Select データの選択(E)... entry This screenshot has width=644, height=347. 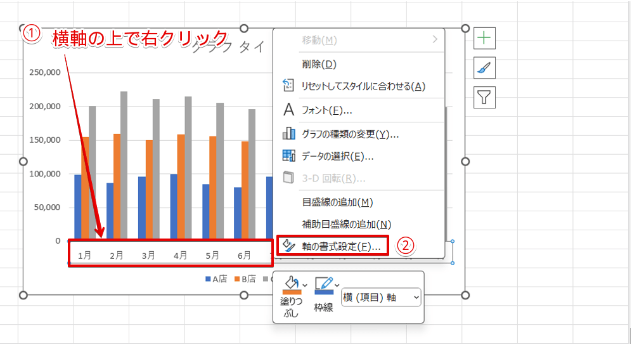pyautogui.click(x=338, y=156)
